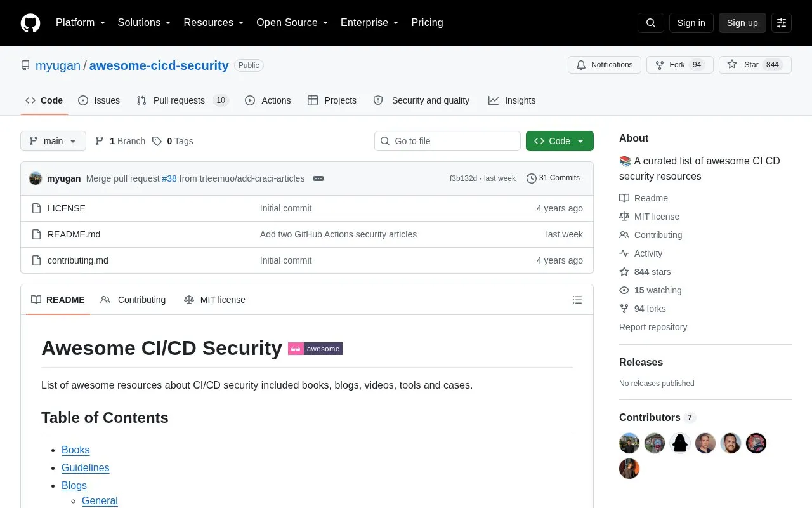Click the Sign in link

tap(691, 23)
